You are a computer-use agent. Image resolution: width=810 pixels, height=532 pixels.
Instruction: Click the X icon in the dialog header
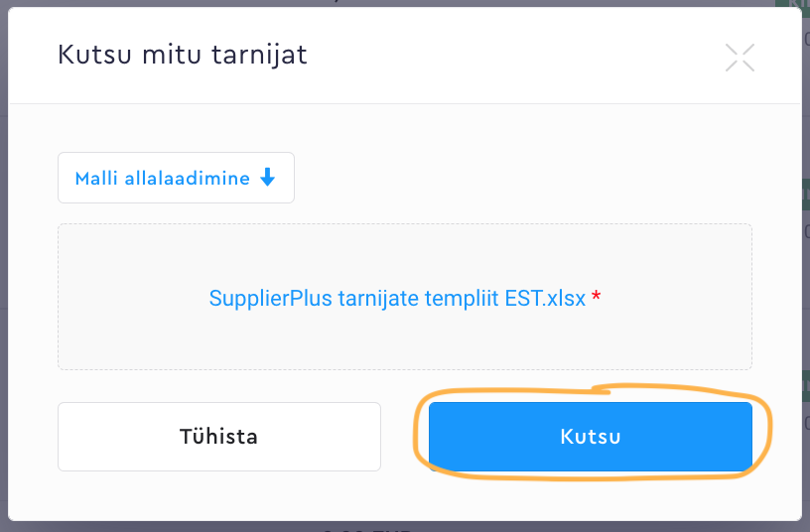[740, 58]
